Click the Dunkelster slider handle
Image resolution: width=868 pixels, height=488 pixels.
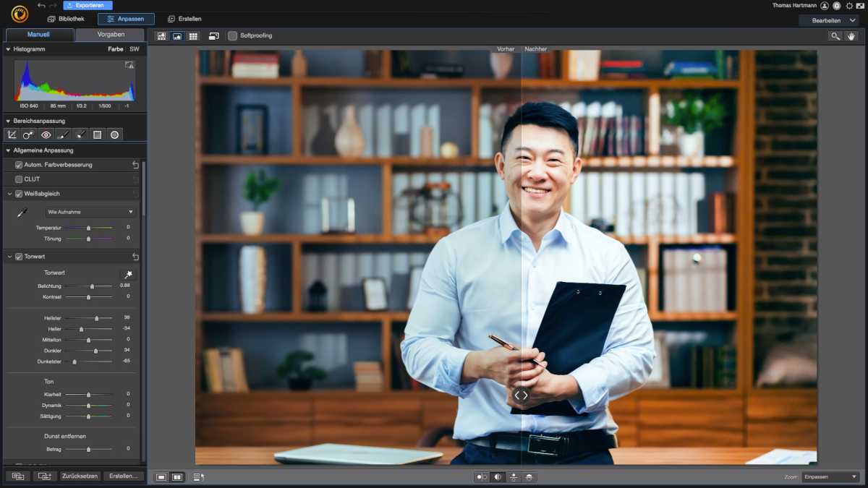pos(75,361)
